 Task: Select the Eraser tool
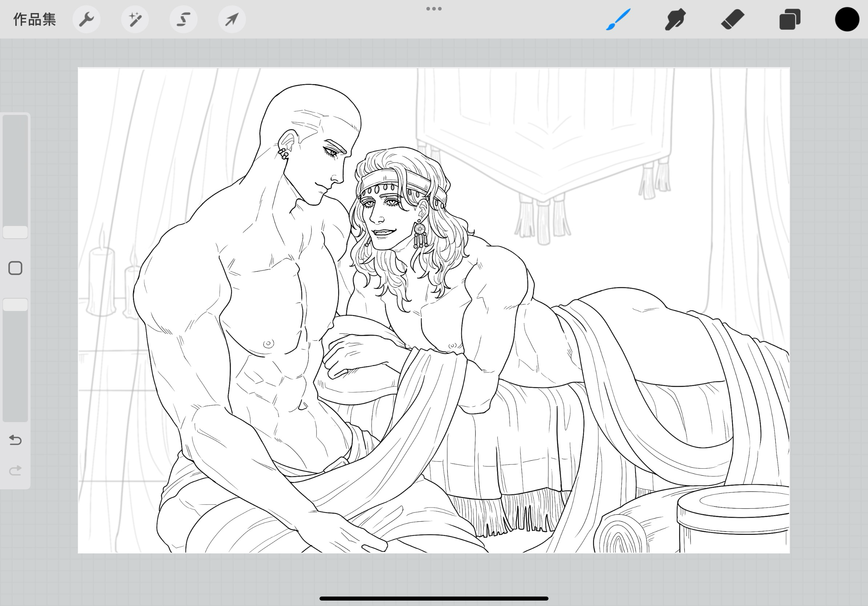coord(733,19)
